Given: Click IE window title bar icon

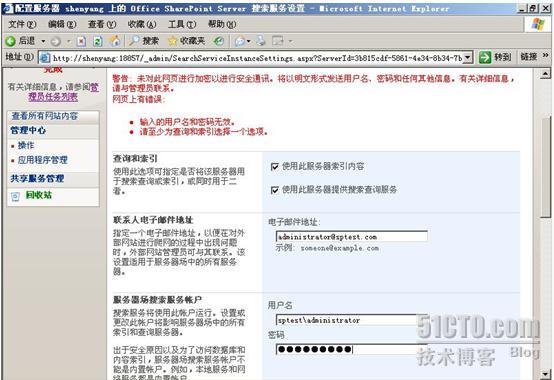Looking at the screenshot, I should point(7,8).
